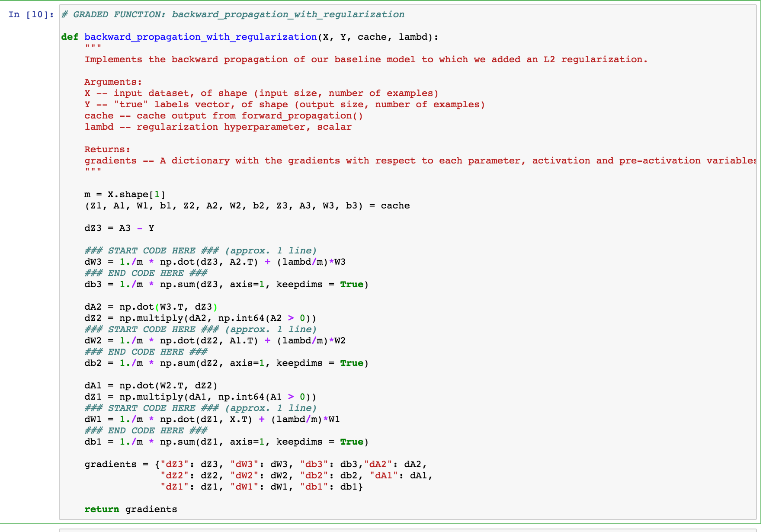Click the return gradients statement
The width and height of the screenshot is (763, 532).
[x=130, y=509]
